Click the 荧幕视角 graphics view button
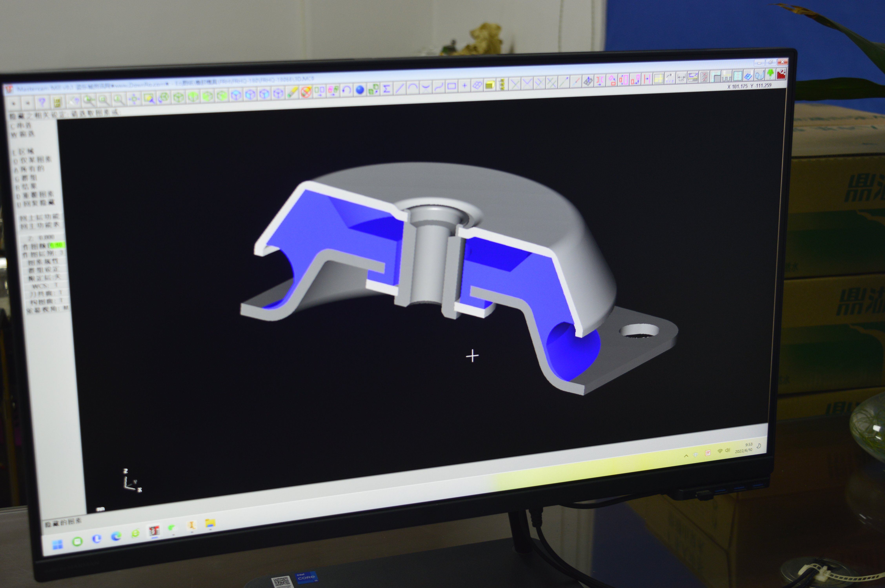Image resolution: width=885 pixels, height=588 pixels. [x=48, y=310]
